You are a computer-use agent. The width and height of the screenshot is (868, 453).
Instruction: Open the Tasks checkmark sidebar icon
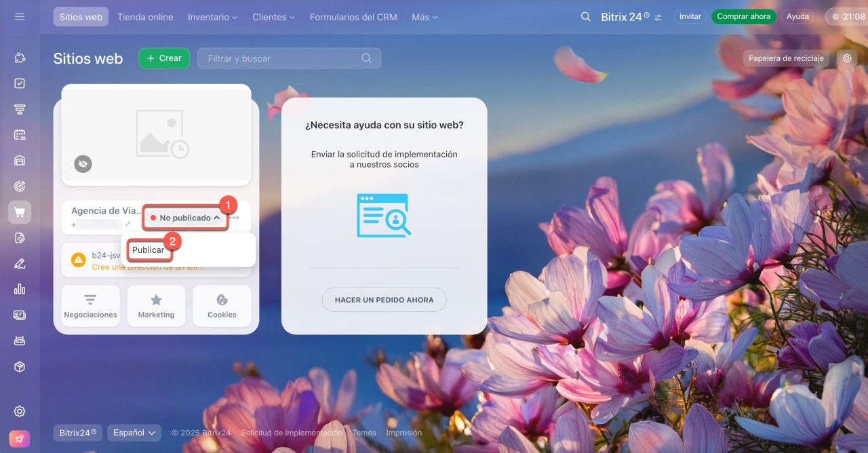[x=20, y=83]
